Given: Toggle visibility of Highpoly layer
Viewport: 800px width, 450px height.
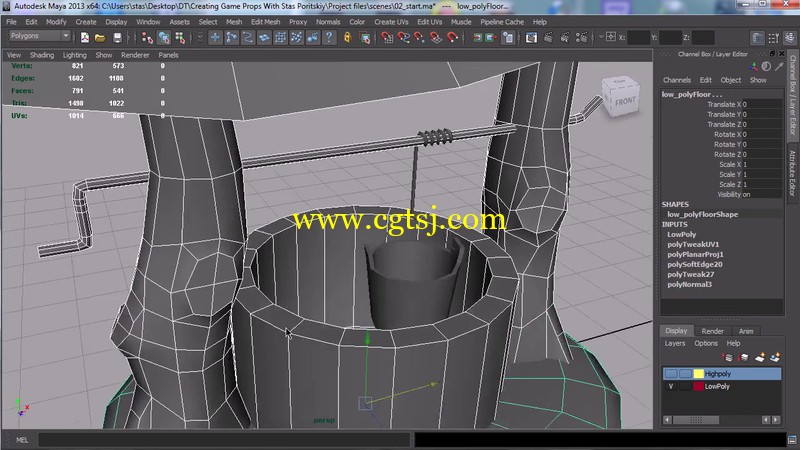Looking at the screenshot, I should click(x=671, y=374).
